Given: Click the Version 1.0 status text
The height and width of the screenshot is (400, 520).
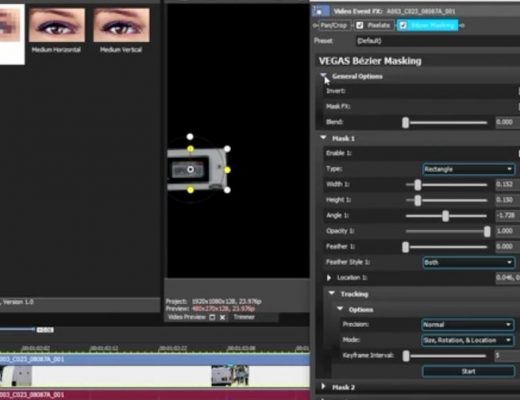Looking at the screenshot, I should coord(18,302).
